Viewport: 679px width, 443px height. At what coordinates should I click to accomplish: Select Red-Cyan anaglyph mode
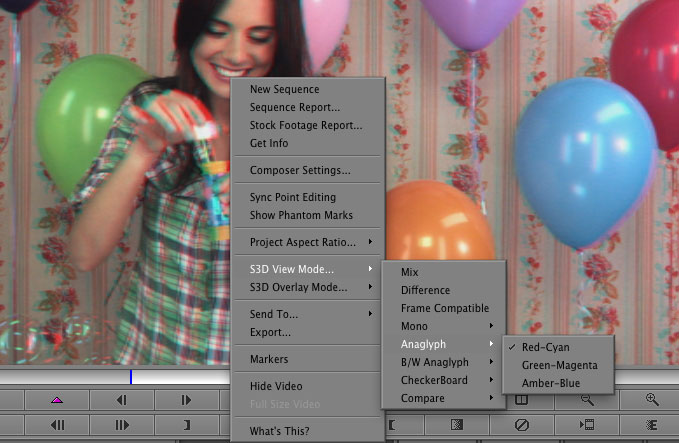547,347
